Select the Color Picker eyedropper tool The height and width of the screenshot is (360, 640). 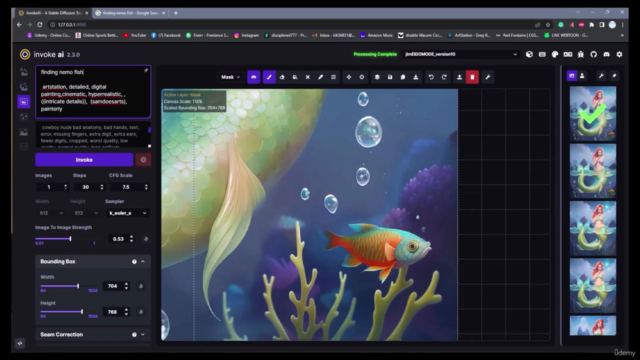click(320, 77)
